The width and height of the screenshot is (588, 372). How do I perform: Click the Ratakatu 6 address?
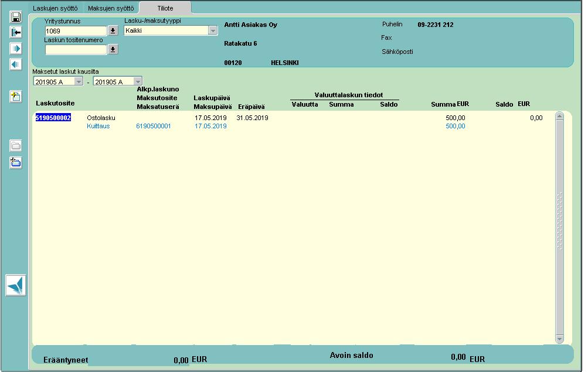click(240, 43)
